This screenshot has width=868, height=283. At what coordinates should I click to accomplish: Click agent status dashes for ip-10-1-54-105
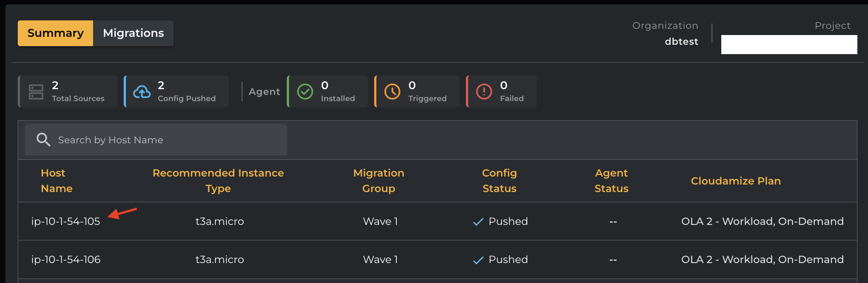click(613, 222)
